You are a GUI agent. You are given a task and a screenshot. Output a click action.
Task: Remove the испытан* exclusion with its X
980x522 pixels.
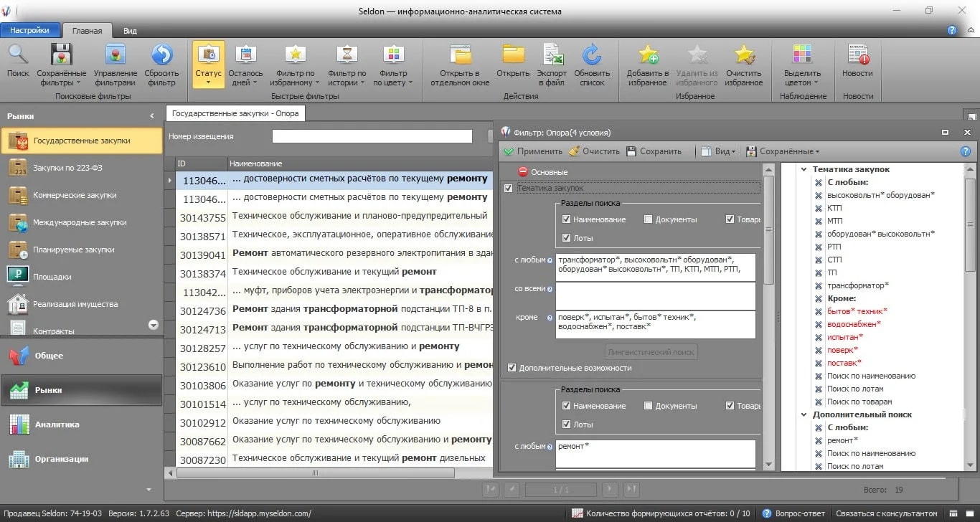pos(819,337)
